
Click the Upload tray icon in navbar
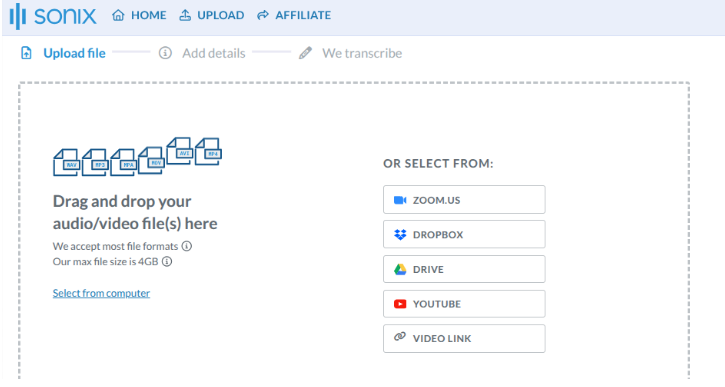click(x=185, y=15)
